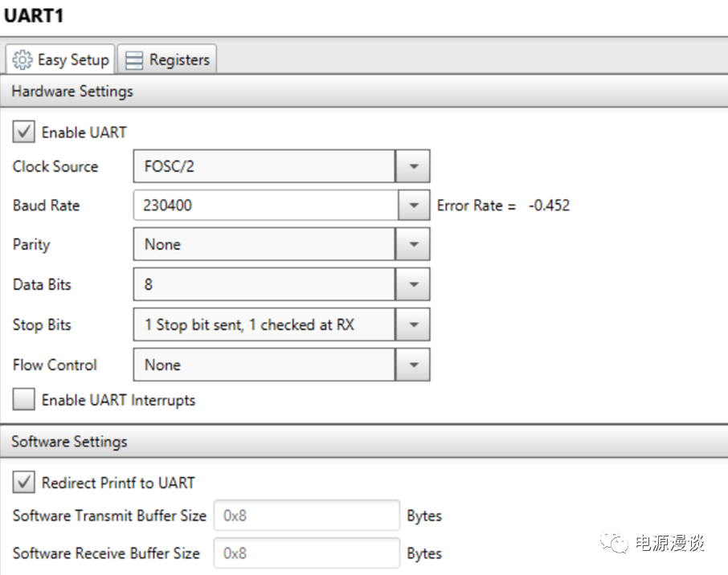Click the Baud Rate 230400 text field
The image size is (728, 575).
265,206
